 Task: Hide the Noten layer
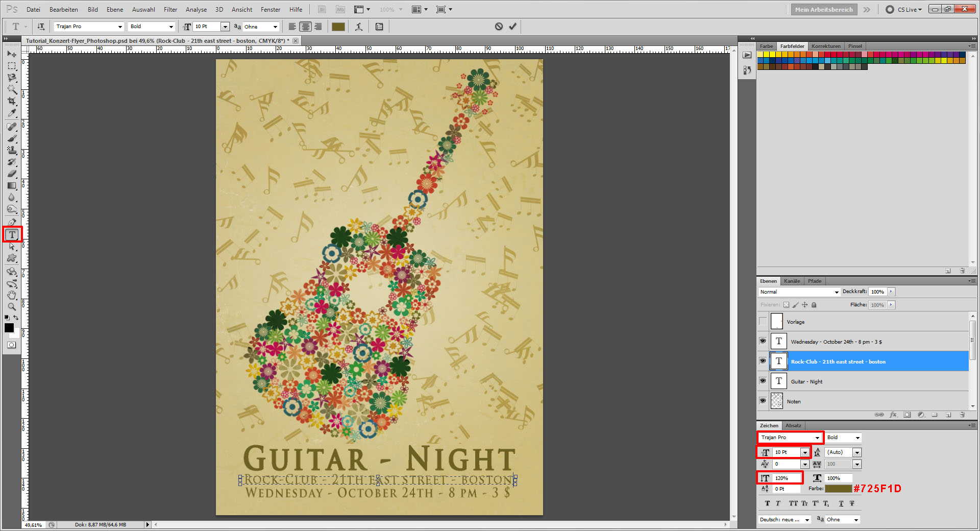tap(763, 401)
